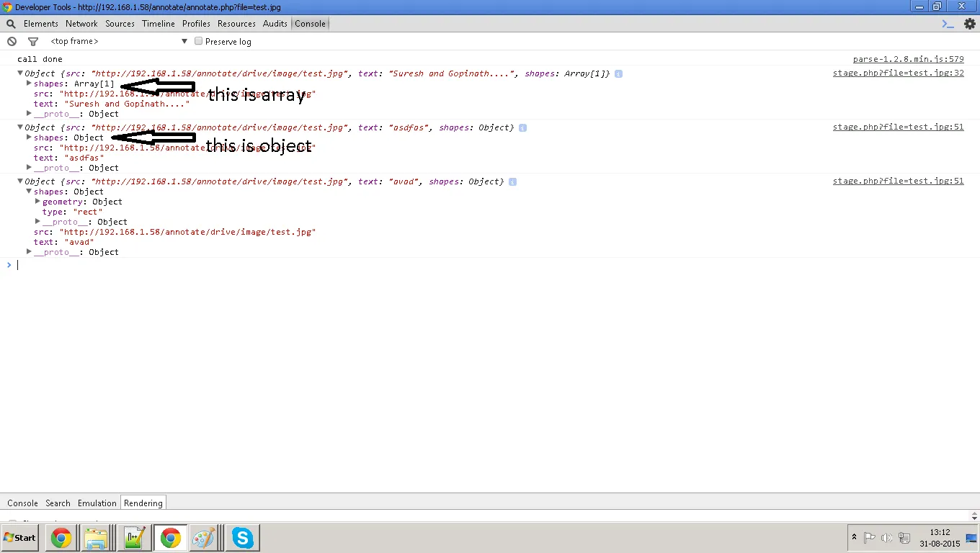Screen dimensions: 980x553
Task: Expand shapes under the "asdfas" object
Action: 29,138
